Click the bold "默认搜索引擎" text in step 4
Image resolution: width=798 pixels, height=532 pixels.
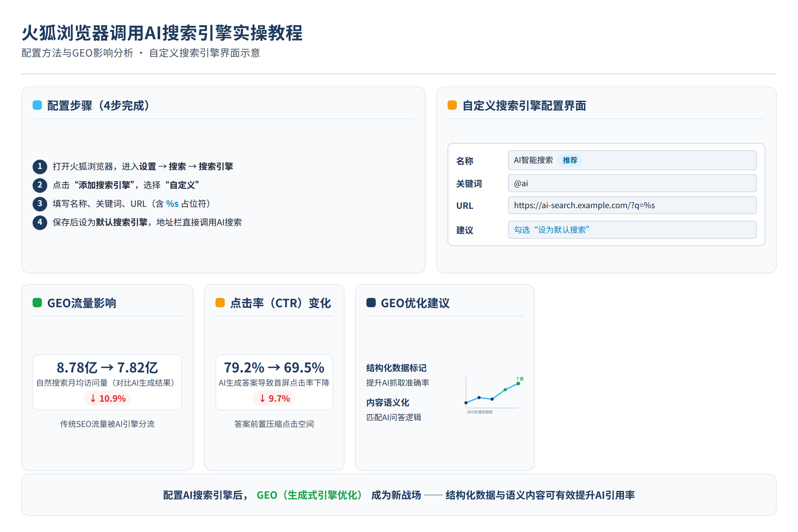tap(121, 222)
